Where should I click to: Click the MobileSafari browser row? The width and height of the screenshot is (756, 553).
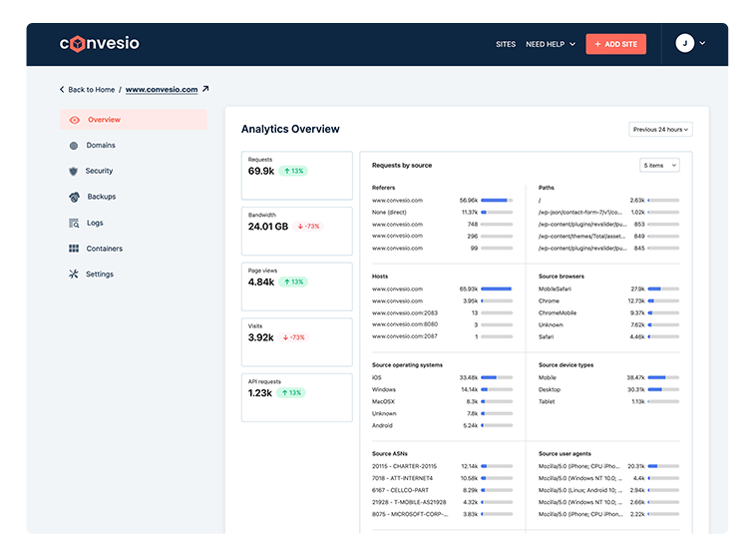point(609,289)
